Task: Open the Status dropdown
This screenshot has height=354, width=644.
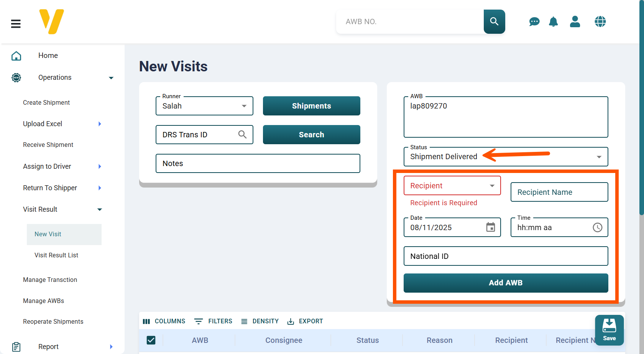Action: pyautogui.click(x=505, y=156)
